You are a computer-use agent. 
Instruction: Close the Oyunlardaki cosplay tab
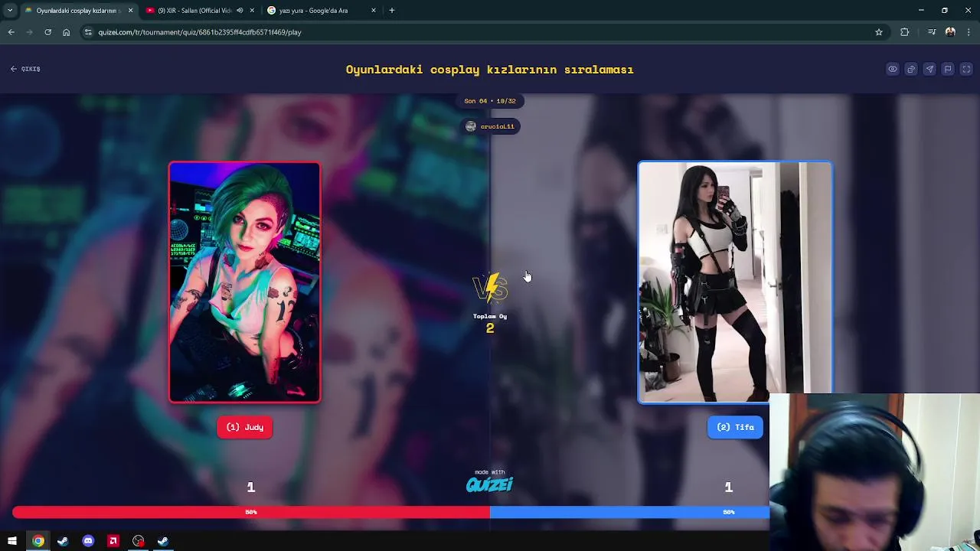tap(130, 11)
